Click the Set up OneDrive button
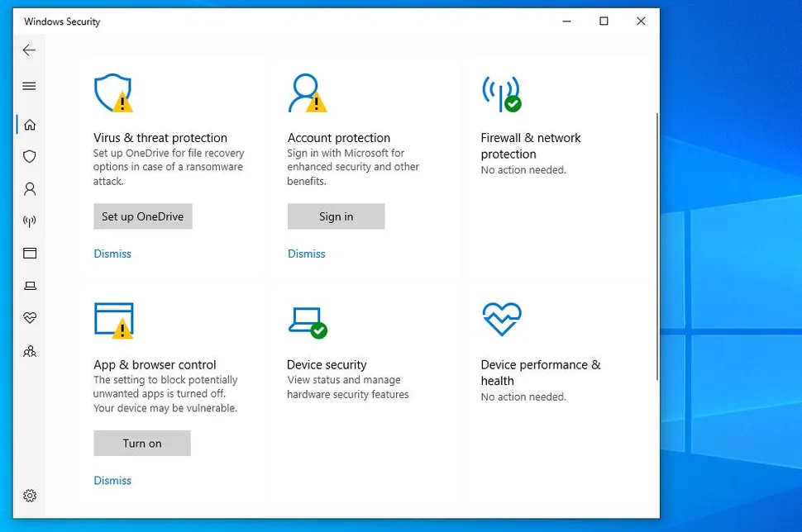Screen dimensions: 802x532 click(x=142, y=216)
